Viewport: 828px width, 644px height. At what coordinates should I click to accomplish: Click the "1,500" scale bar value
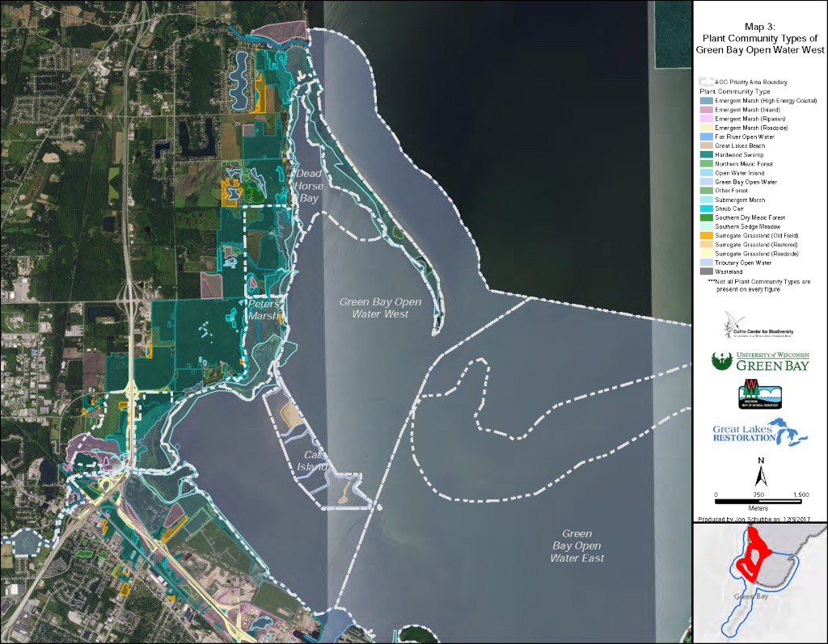point(801,495)
